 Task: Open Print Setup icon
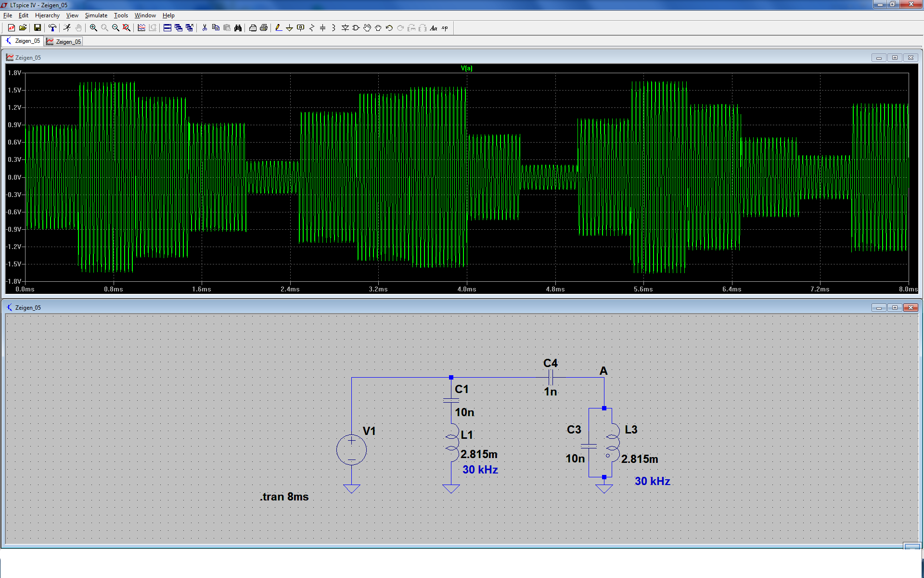(253, 28)
